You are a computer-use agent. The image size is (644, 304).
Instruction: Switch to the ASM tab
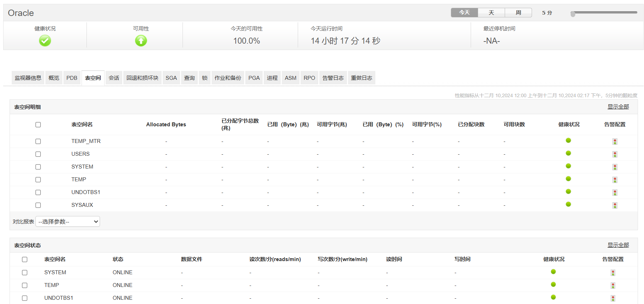tap(291, 78)
